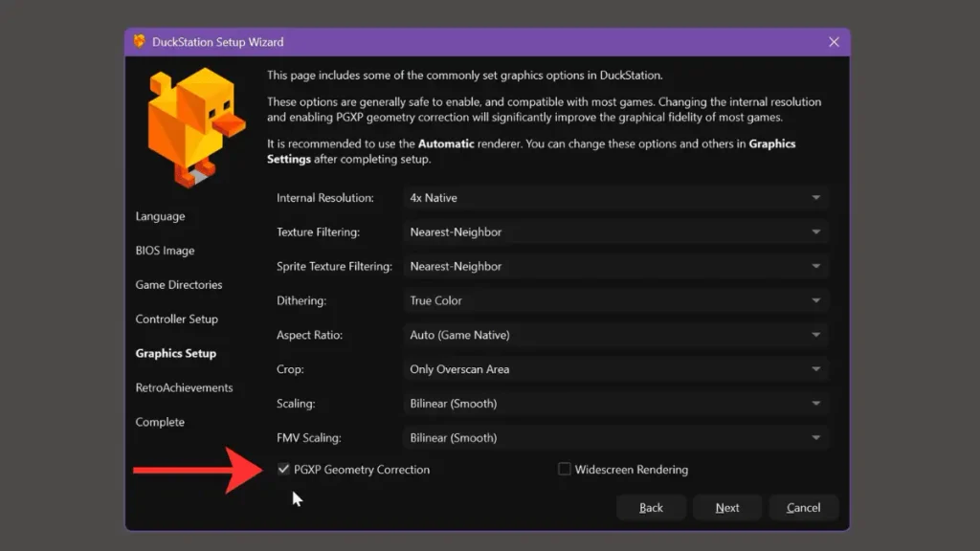980x551 pixels.
Task: Select the Language step in sidebar
Action: click(160, 216)
